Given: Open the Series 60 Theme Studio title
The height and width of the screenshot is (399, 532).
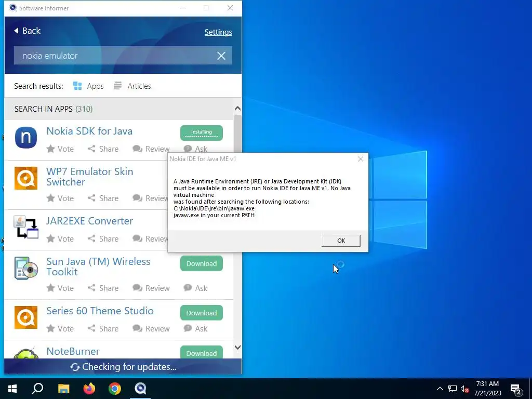Looking at the screenshot, I should pos(100,311).
